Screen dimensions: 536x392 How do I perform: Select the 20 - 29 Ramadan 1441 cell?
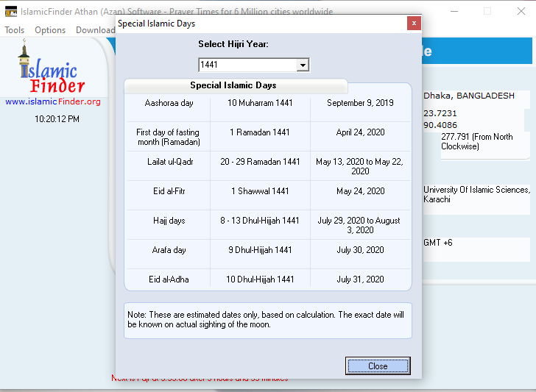(260, 162)
